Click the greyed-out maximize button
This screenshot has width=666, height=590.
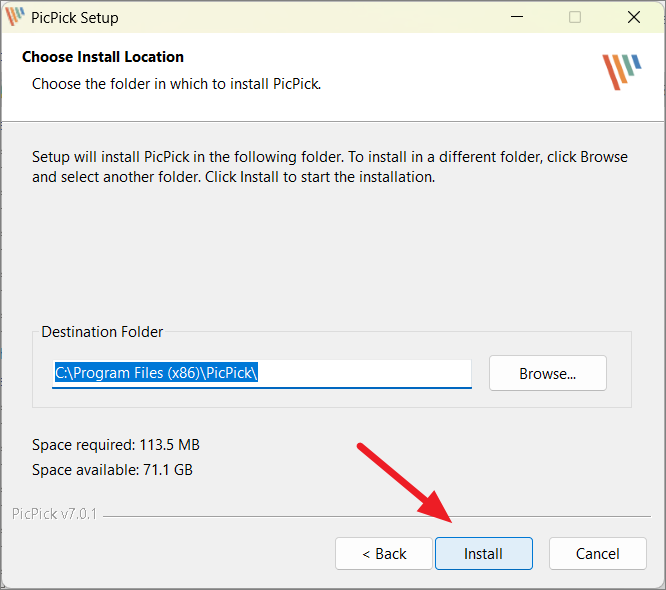click(575, 17)
